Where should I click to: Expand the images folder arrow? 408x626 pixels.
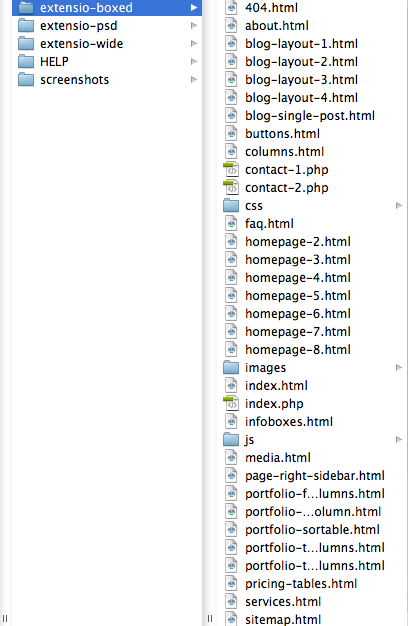click(399, 367)
